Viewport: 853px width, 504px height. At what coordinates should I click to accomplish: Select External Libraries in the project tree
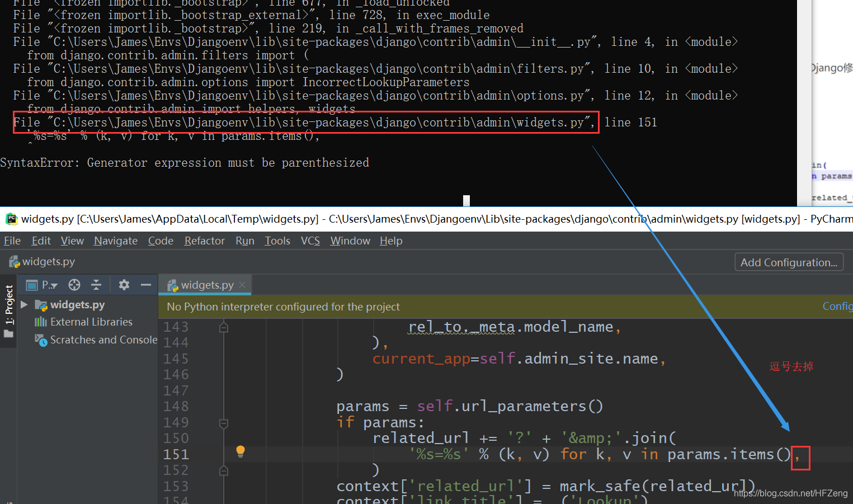[x=91, y=322]
